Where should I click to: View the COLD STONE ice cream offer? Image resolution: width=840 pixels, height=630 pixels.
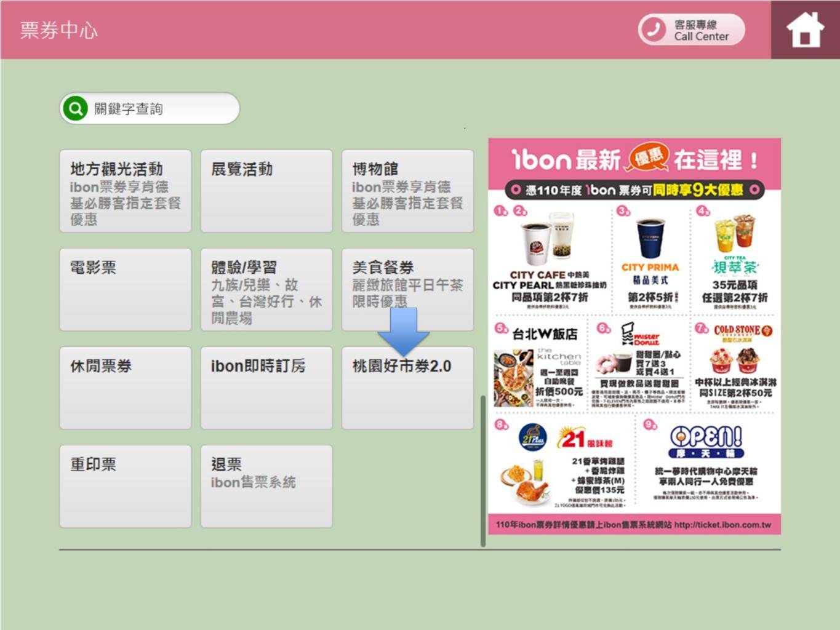735,365
